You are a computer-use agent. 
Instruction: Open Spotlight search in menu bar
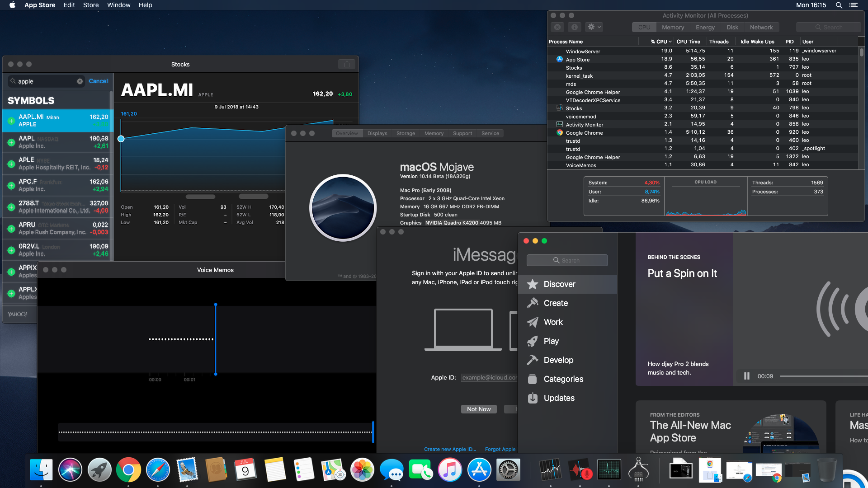point(839,5)
